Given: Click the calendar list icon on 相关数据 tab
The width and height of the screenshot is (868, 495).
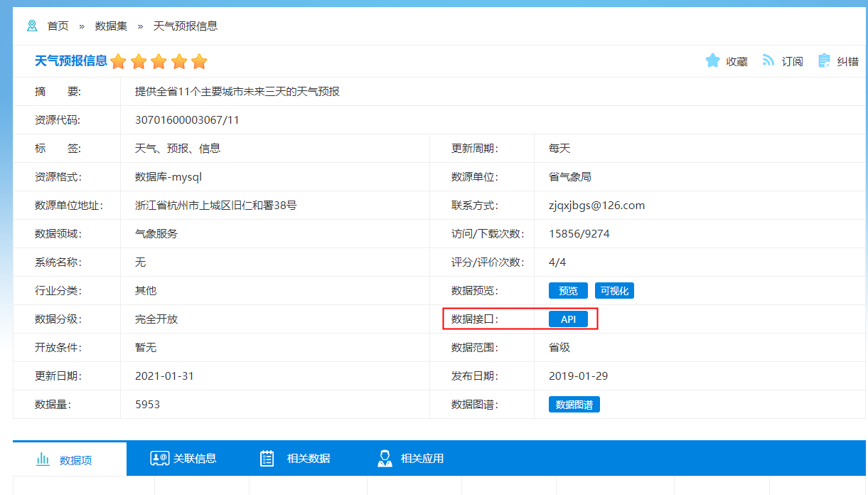Looking at the screenshot, I should point(267,459).
